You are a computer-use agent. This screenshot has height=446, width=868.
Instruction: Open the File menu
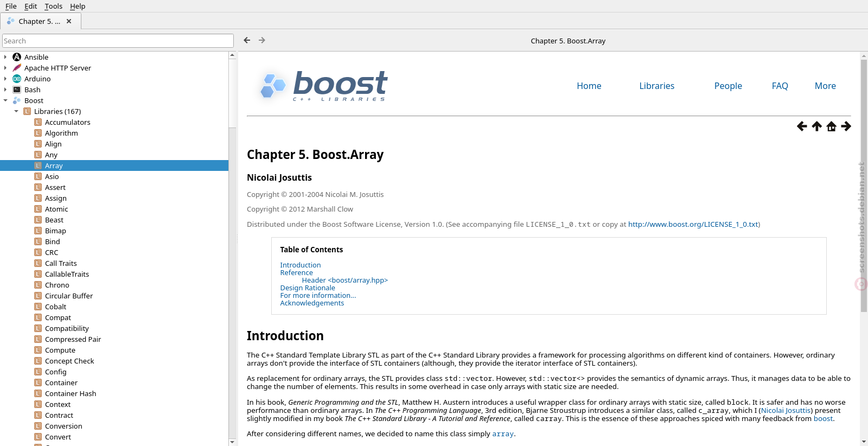11,6
